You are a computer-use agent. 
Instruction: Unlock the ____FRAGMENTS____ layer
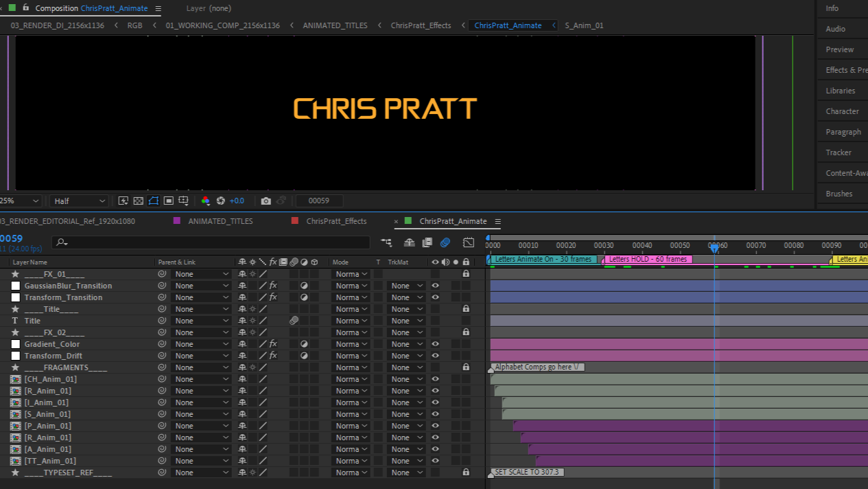(466, 367)
